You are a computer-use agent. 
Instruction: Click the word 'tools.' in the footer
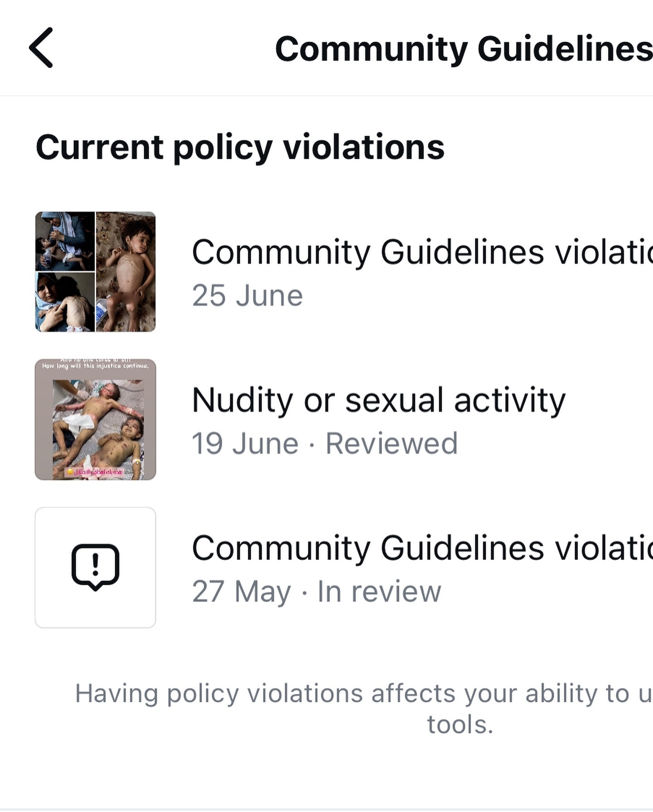click(460, 724)
